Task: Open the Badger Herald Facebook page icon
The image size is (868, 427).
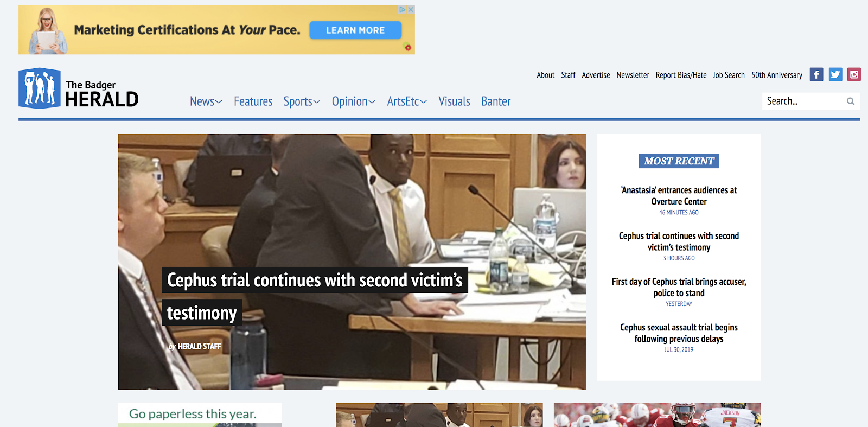Action: pos(816,74)
